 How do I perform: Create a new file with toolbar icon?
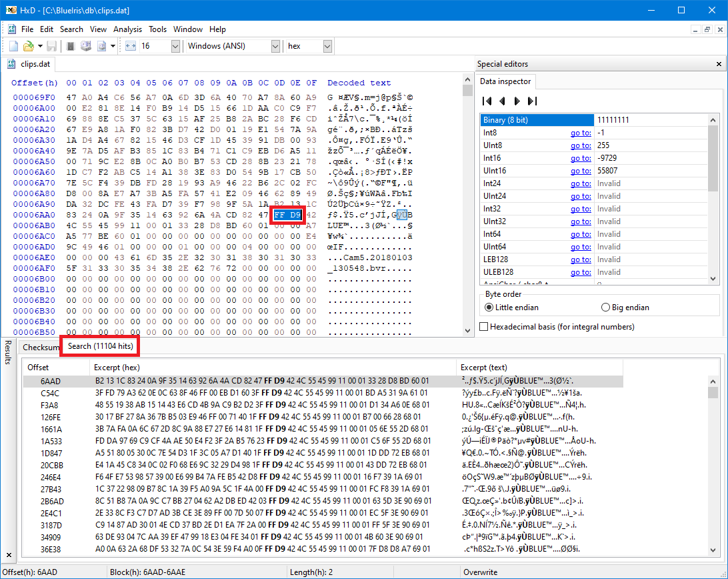(13, 46)
